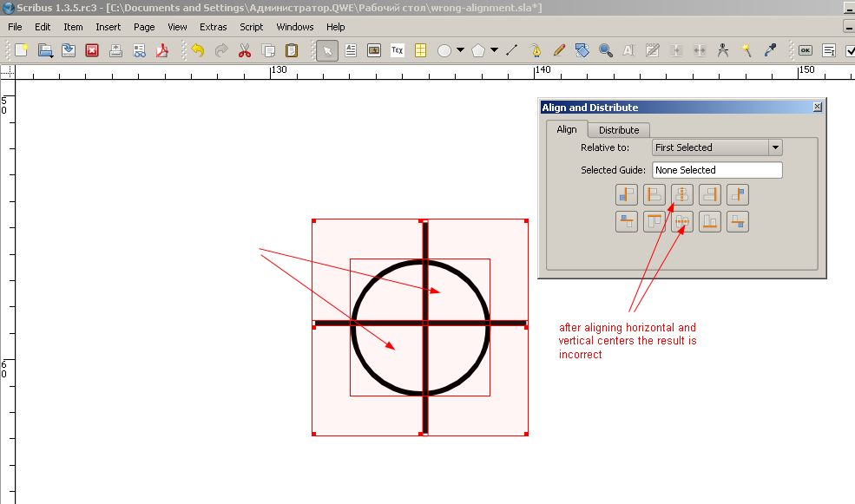The height and width of the screenshot is (504, 855).
Task: Pick the Eye Dropper tool
Action: 769,50
